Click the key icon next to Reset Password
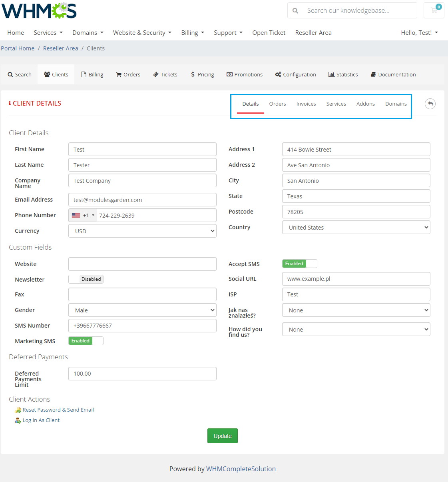Screen dimensions: 448x482 click(x=18, y=410)
